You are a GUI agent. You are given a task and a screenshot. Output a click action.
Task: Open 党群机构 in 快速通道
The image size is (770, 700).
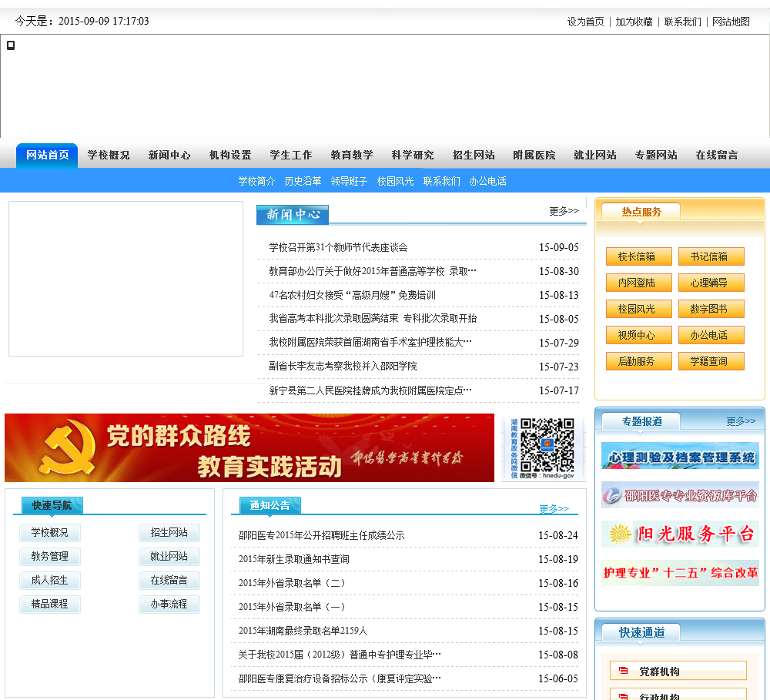(678, 671)
